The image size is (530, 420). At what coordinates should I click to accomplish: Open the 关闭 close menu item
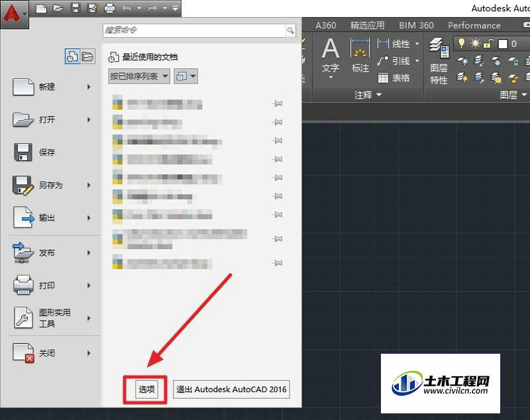[x=53, y=353]
